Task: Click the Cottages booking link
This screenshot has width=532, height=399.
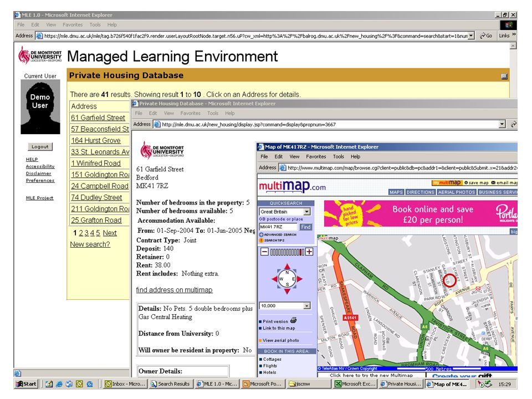Action: (272, 359)
